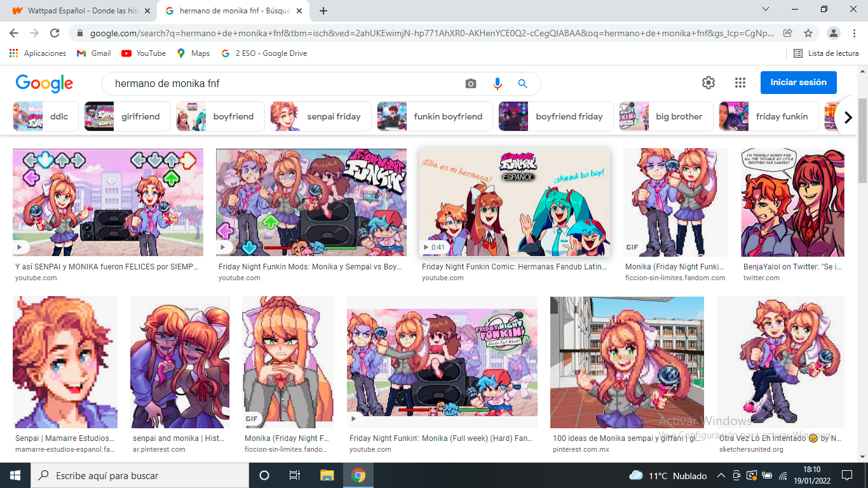Open the 100 ideas de Monika sempai image
The image size is (868, 488).
click(x=627, y=362)
